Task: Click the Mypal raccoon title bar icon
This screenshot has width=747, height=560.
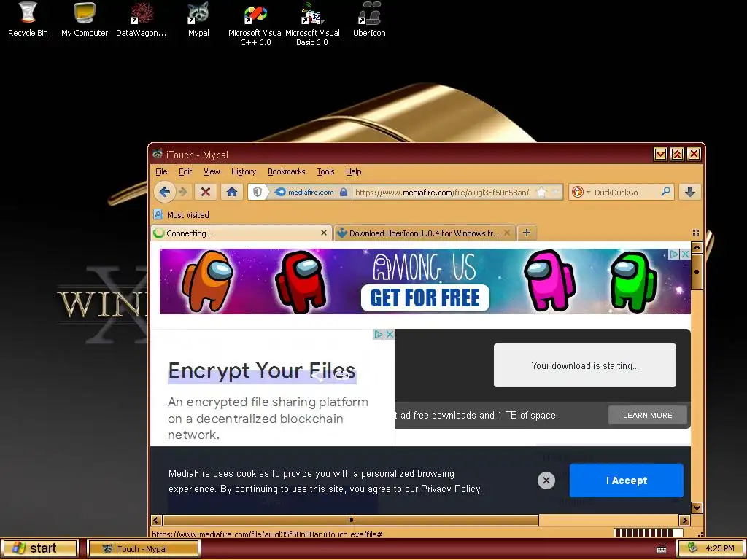Action: 158,154
